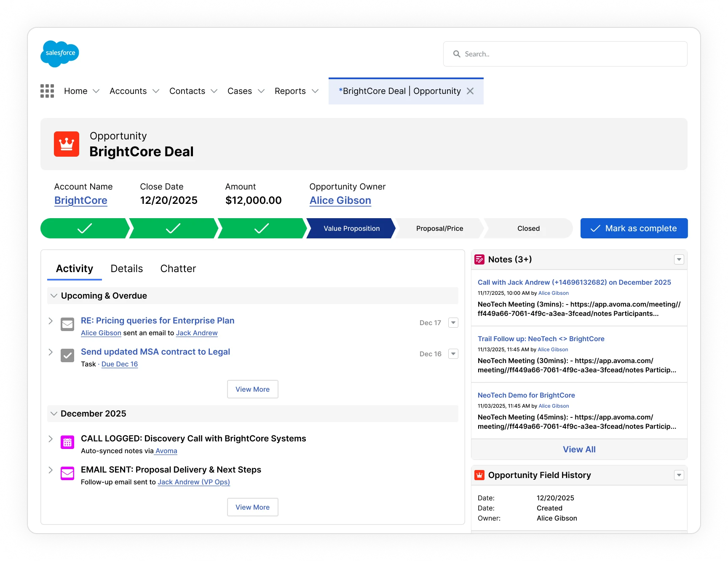Screen dimensions: 728x561
Task: Open the App Launcher waffle grid icon
Action: pyautogui.click(x=47, y=91)
